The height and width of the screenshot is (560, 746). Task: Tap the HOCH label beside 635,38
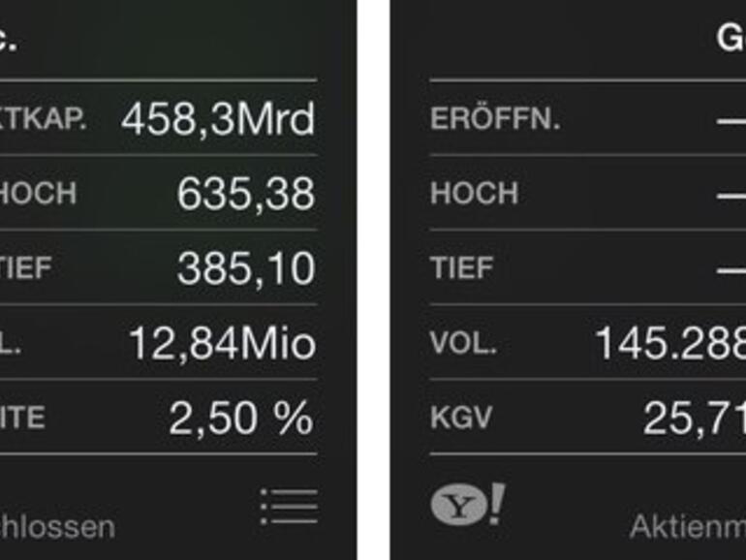point(38,194)
